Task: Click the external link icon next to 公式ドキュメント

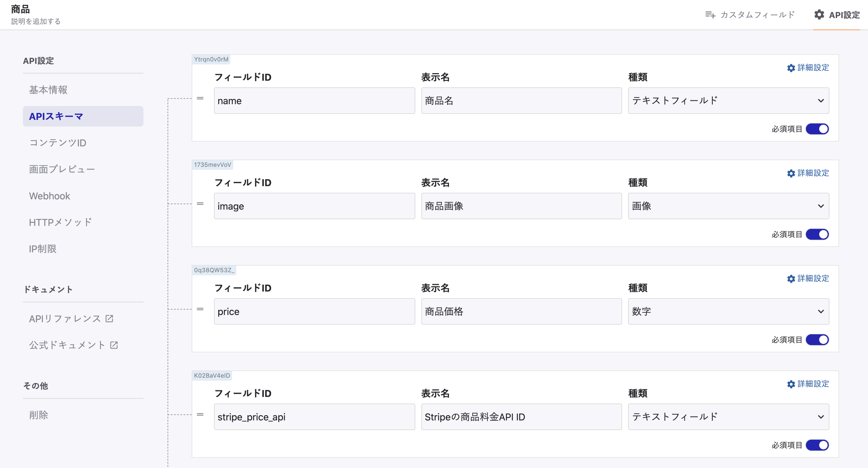Action: point(114,345)
